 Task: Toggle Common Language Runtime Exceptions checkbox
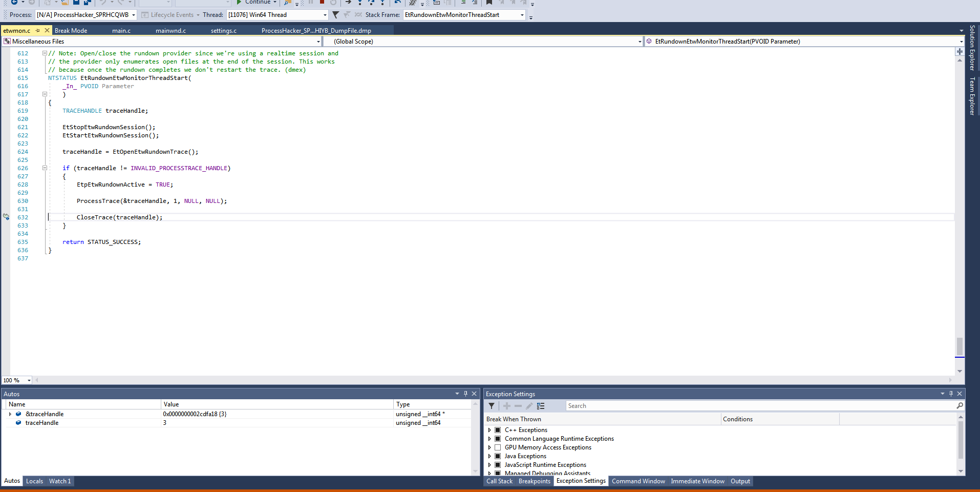pos(498,439)
